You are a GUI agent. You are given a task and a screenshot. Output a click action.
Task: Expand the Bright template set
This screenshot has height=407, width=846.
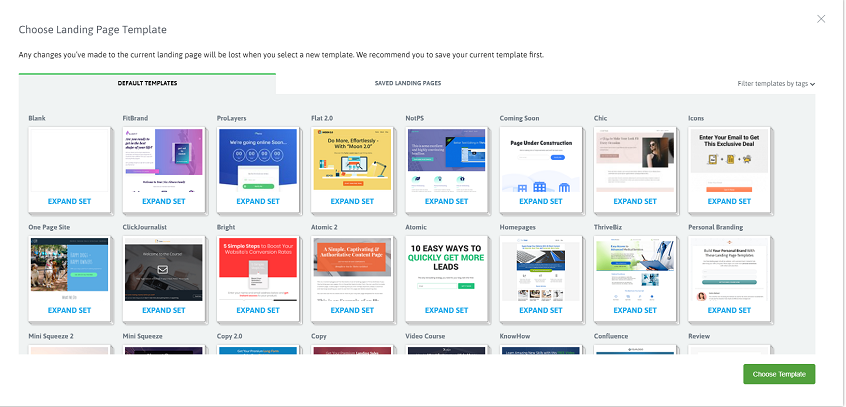tap(258, 310)
